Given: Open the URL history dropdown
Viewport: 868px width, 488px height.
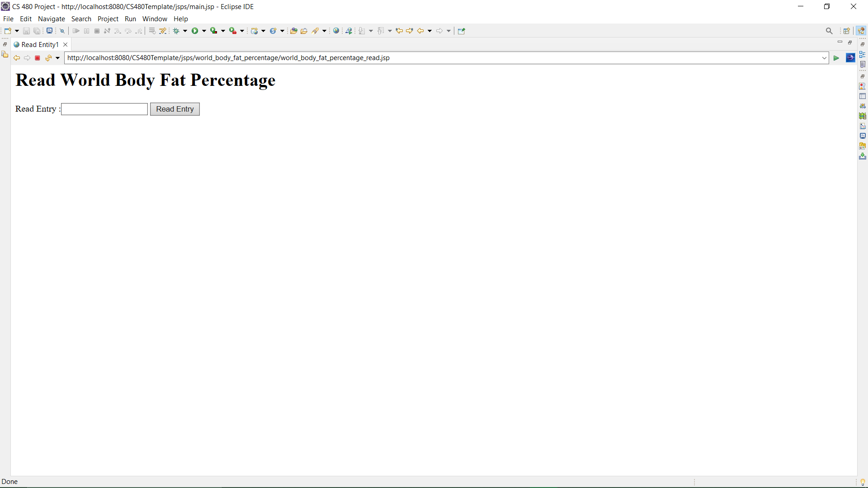Looking at the screenshot, I should [x=824, y=58].
